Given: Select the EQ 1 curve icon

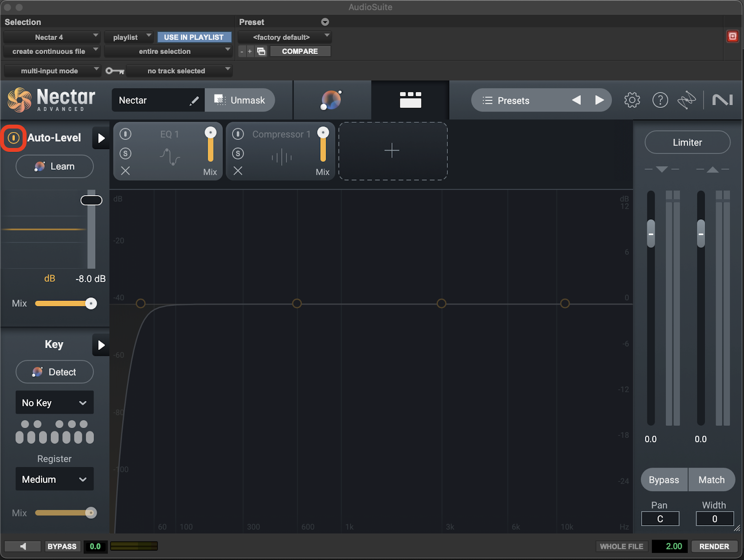Looking at the screenshot, I should click(170, 157).
